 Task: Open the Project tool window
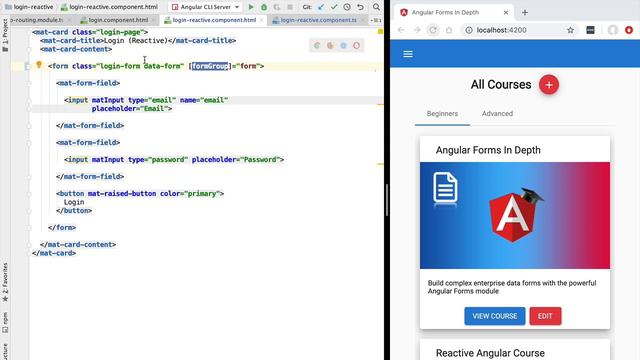coord(5,36)
